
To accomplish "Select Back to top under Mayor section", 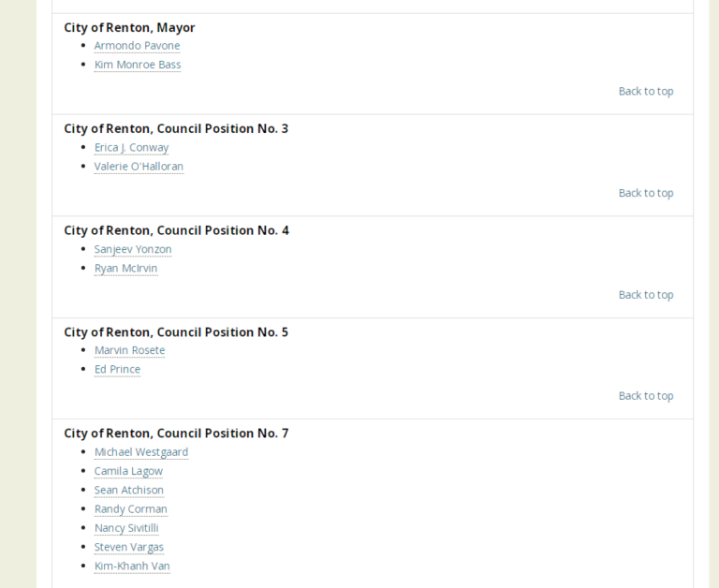I will click(x=645, y=91).
